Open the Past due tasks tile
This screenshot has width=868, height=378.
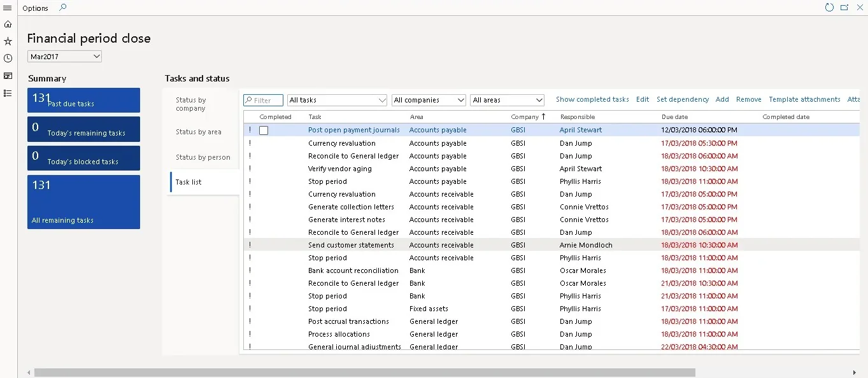83,100
